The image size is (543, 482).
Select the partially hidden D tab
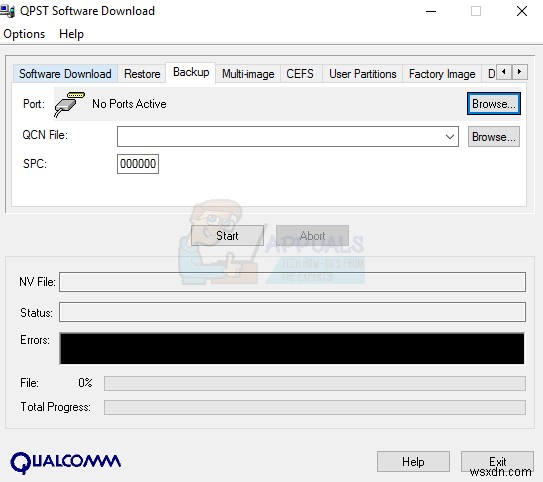(x=490, y=74)
